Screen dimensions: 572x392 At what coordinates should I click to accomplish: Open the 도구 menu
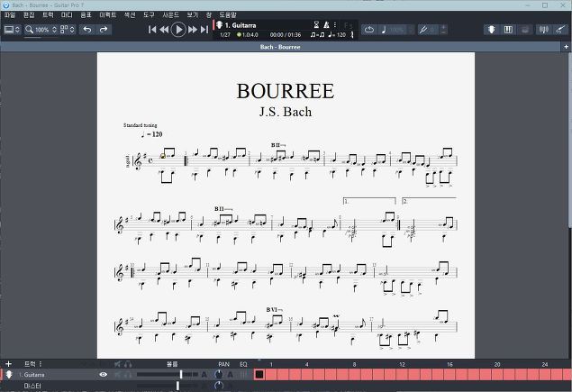point(149,15)
